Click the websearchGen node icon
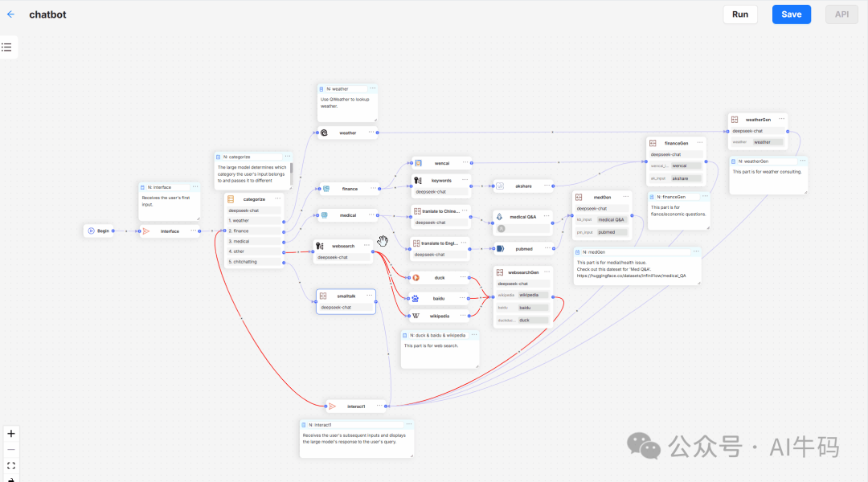The width and height of the screenshot is (868, 482). tap(500, 272)
